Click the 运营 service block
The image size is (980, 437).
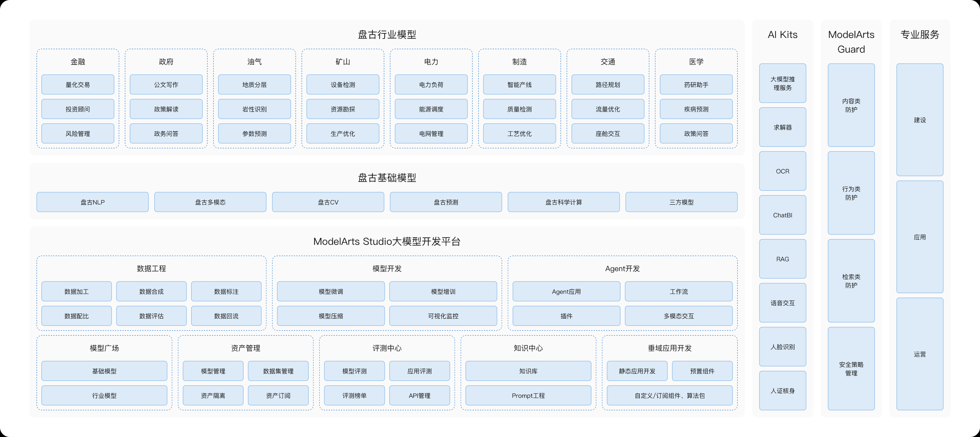point(919,354)
